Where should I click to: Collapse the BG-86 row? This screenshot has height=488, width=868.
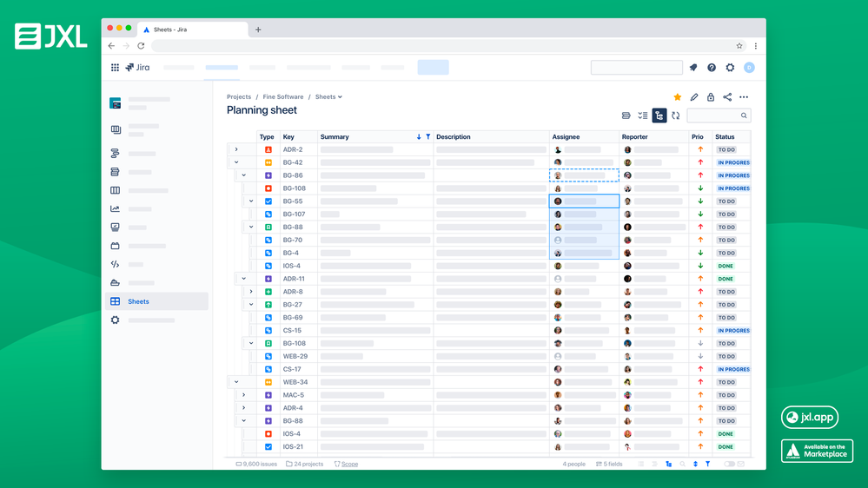point(243,175)
